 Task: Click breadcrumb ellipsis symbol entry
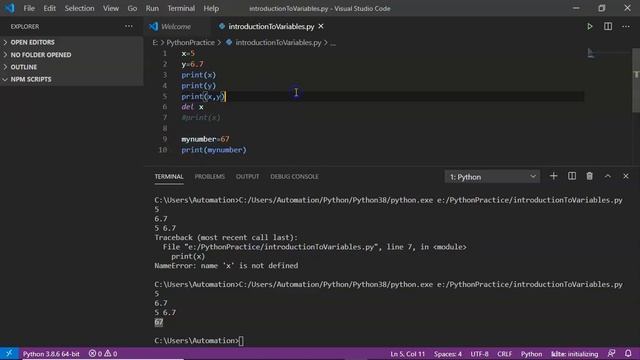(333, 43)
